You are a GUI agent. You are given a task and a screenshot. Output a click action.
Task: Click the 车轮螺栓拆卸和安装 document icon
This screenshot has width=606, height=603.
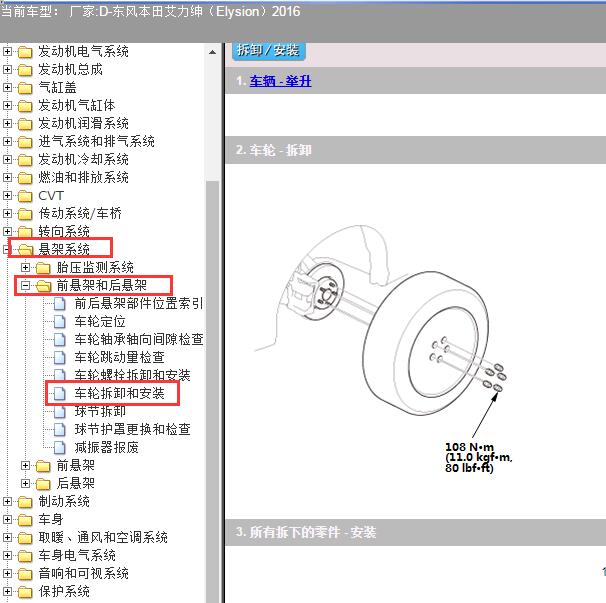pyautogui.click(x=60, y=375)
